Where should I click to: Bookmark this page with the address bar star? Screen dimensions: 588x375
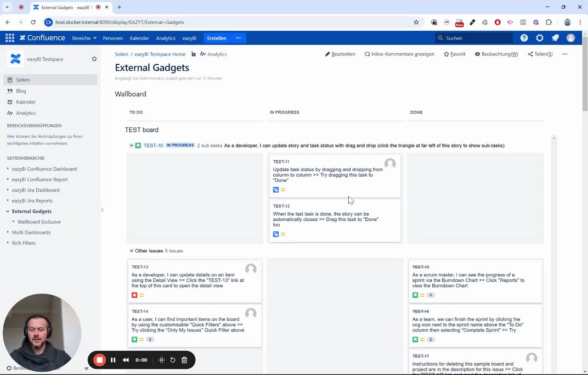click(416, 22)
